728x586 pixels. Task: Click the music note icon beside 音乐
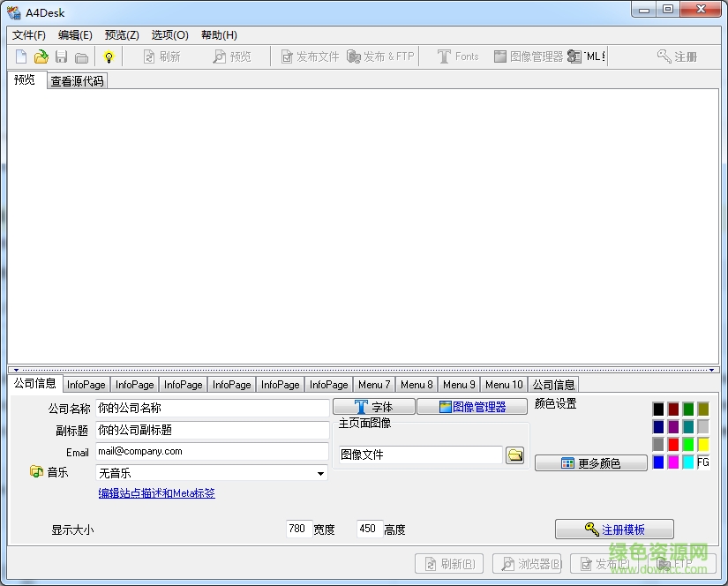[x=36, y=472]
